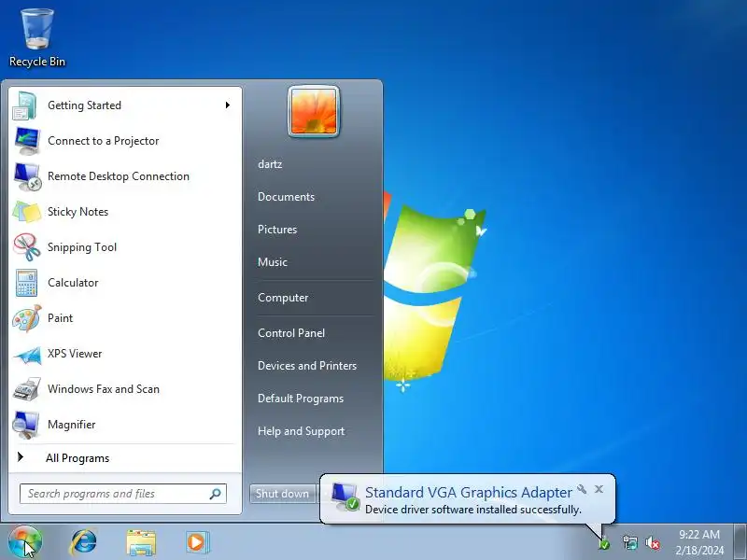Screen dimensions: 747x560
Task: Click the Windows Fax and Scan label
Action: 104,389
